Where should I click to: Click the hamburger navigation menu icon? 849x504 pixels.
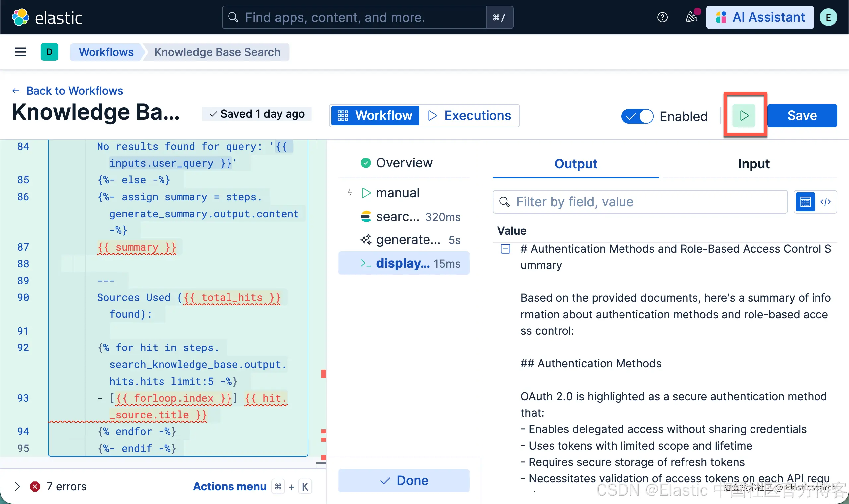[20, 52]
